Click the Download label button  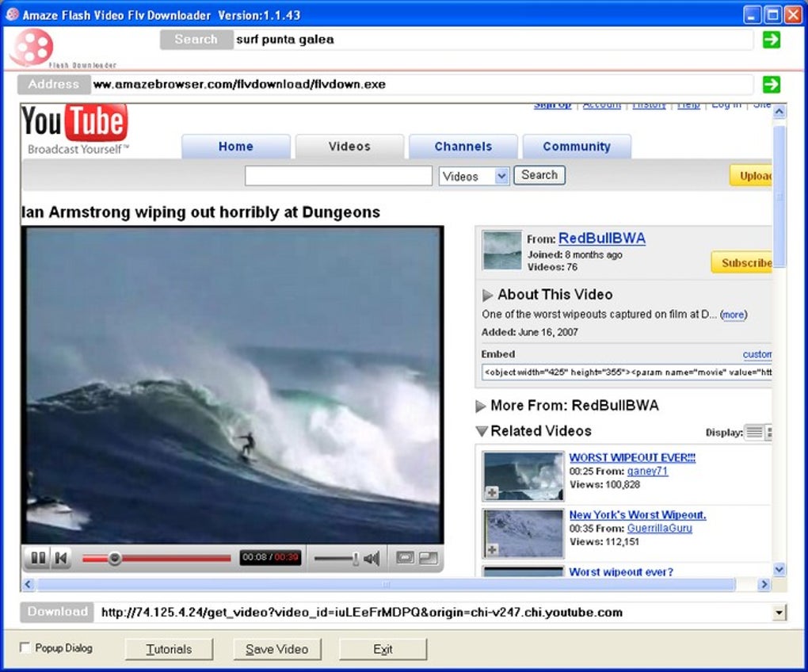(57, 612)
